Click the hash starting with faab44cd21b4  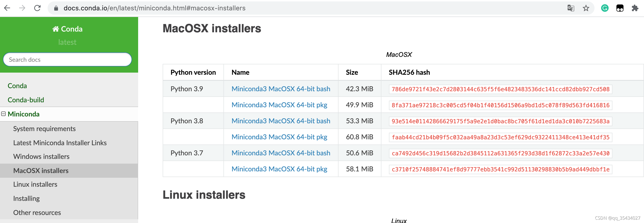500,137
